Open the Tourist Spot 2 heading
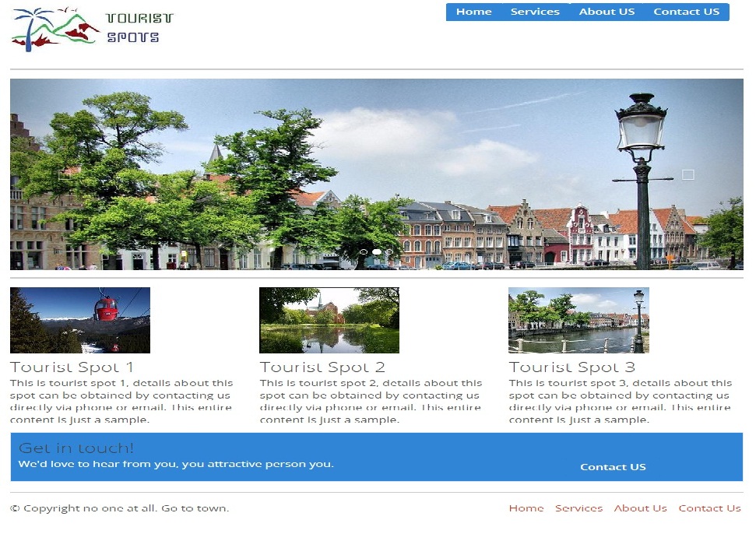Screen dimensions: 756x534 point(322,366)
